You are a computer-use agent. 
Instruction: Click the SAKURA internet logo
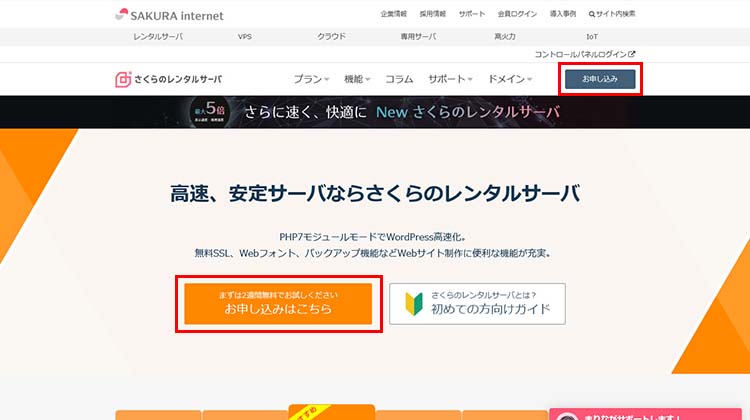coord(169,15)
